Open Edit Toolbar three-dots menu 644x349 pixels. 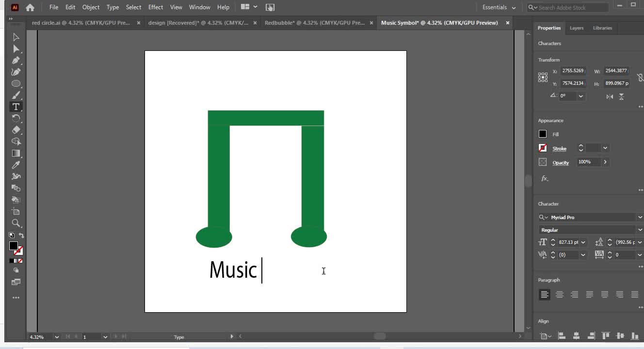[x=16, y=298]
